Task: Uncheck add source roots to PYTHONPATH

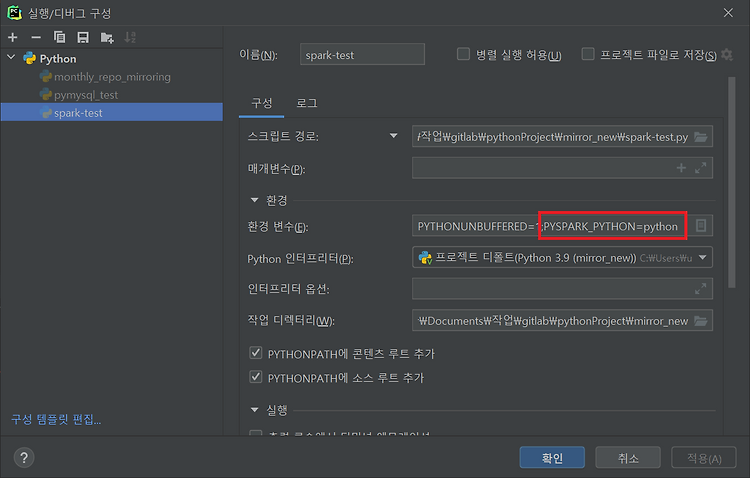Action: tap(256, 377)
